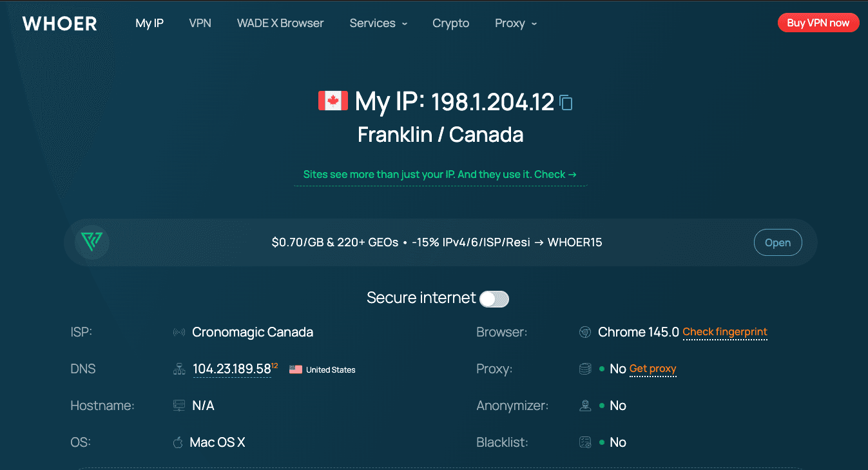Click the Buy VPN now button
Viewport: 868px width, 470px height.
[x=818, y=22]
